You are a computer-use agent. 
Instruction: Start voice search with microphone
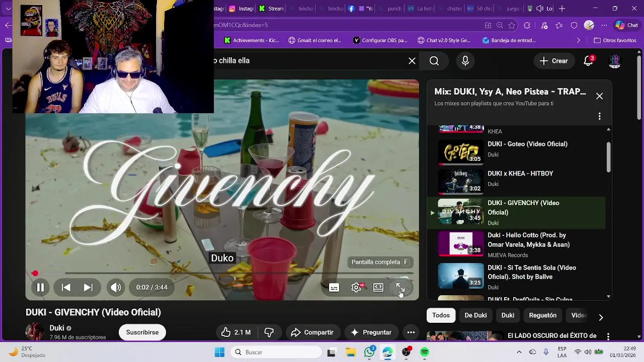(465, 61)
